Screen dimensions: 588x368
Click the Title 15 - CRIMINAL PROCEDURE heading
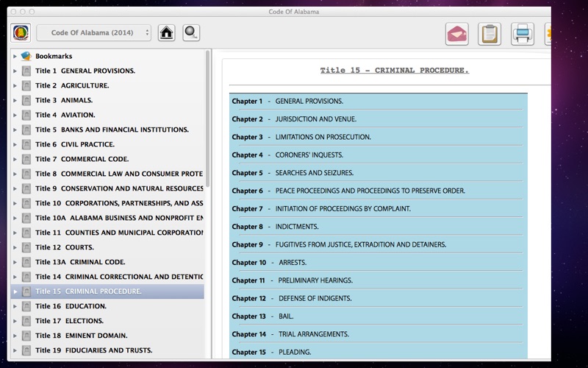pos(395,70)
